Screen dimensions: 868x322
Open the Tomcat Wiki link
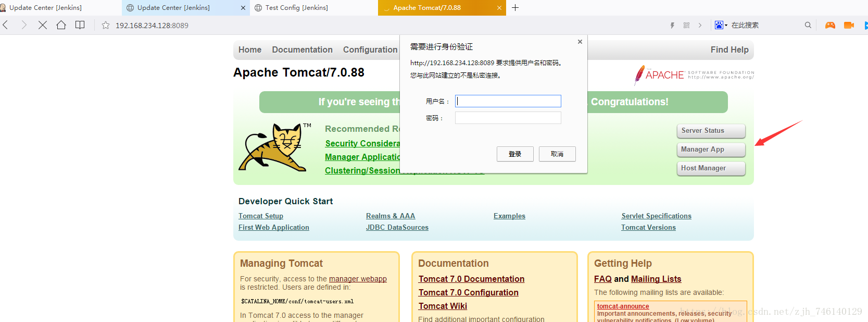click(443, 306)
